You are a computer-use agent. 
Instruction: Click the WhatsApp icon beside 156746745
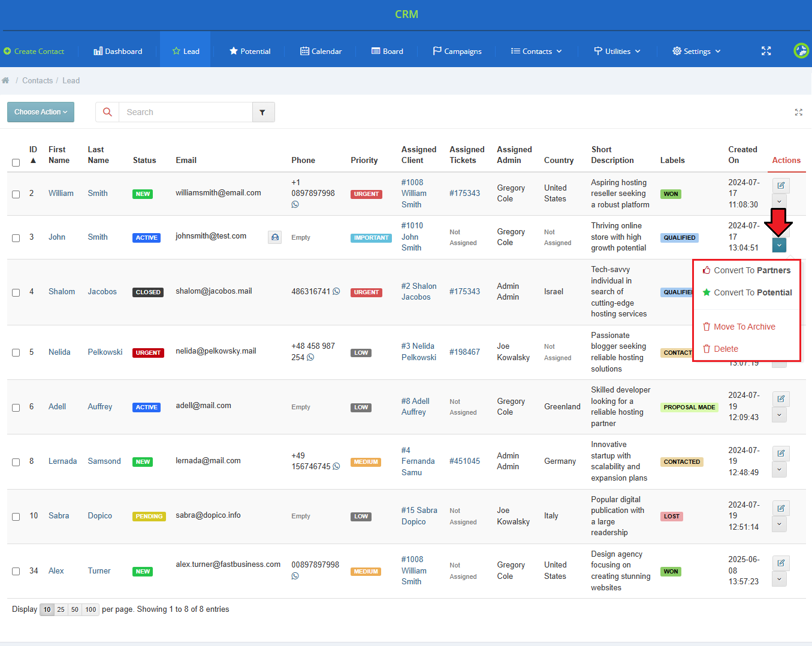[x=336, y=466]
